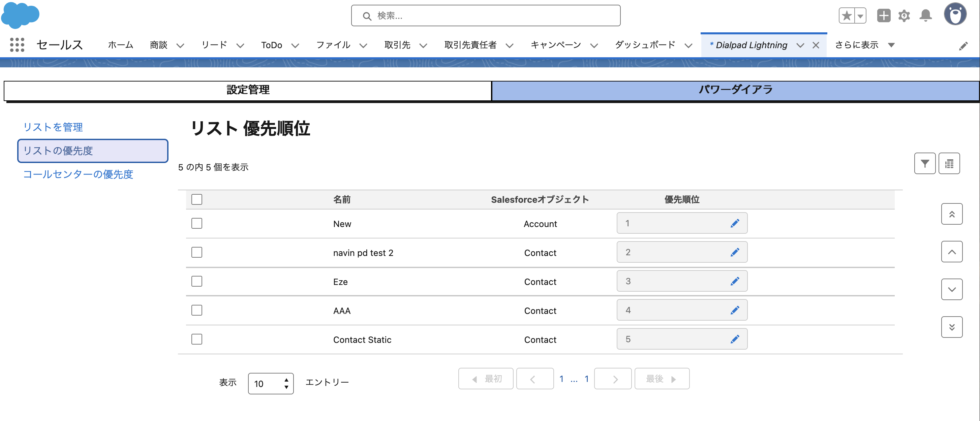Viewport: 980px width, 421px height.
Task: Move selected list to top
Action: 952,214
